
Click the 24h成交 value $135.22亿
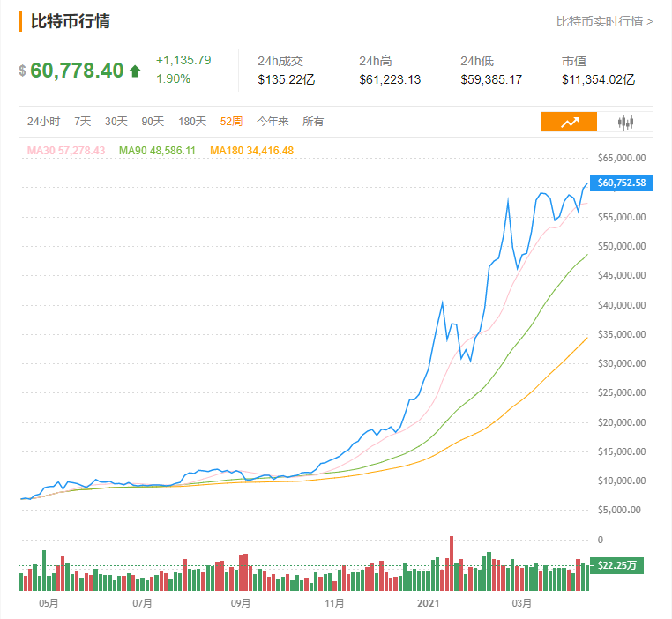(x=287, y=79)
